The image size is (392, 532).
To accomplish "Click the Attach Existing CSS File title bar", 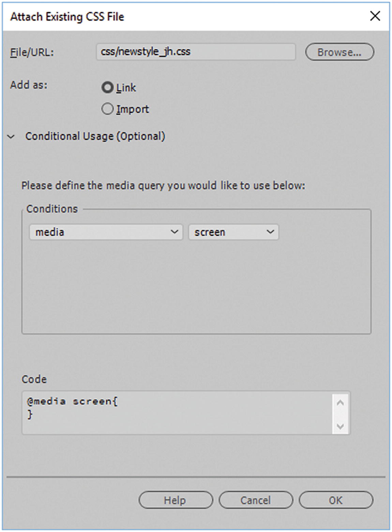I will point(170,16).
